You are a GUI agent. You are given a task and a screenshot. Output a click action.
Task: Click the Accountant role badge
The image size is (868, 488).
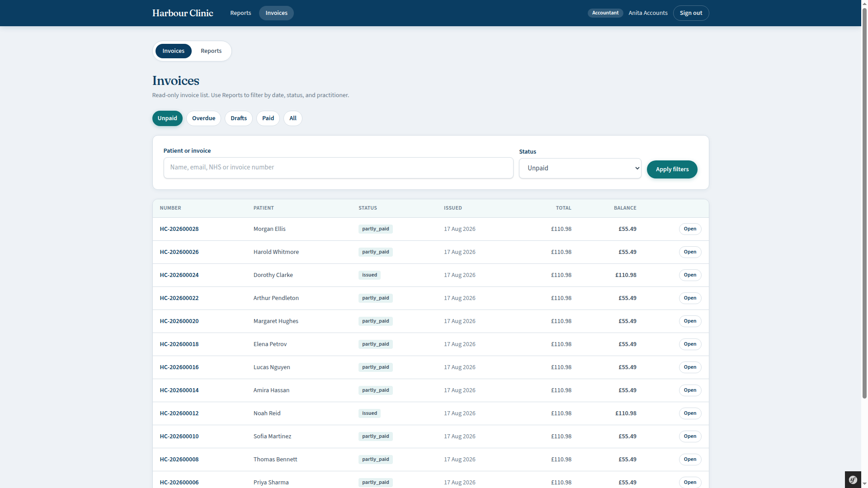(x=605, y=13)
